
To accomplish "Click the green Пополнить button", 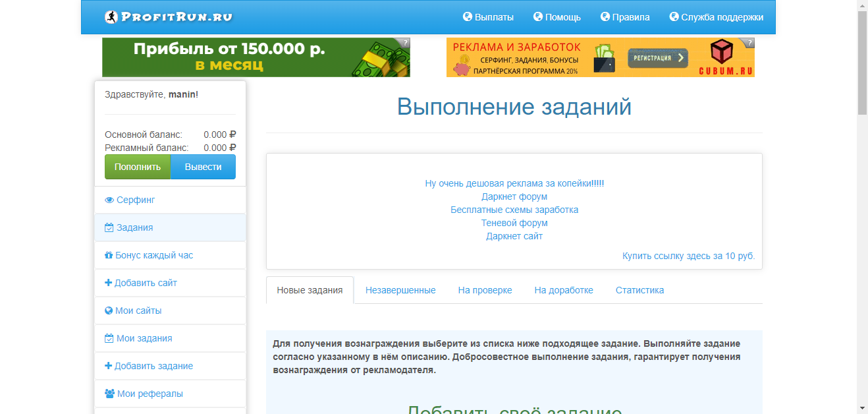I will click(138, 167).
